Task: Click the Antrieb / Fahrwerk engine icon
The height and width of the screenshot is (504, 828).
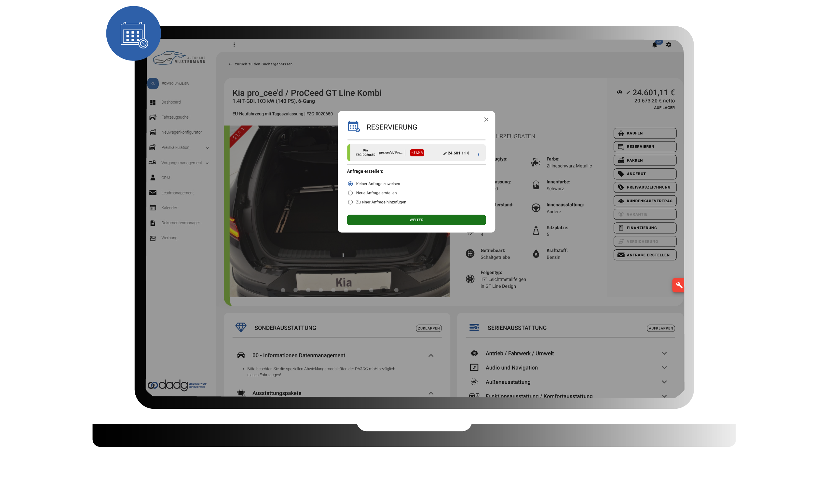Action: [x=474, y=353]
